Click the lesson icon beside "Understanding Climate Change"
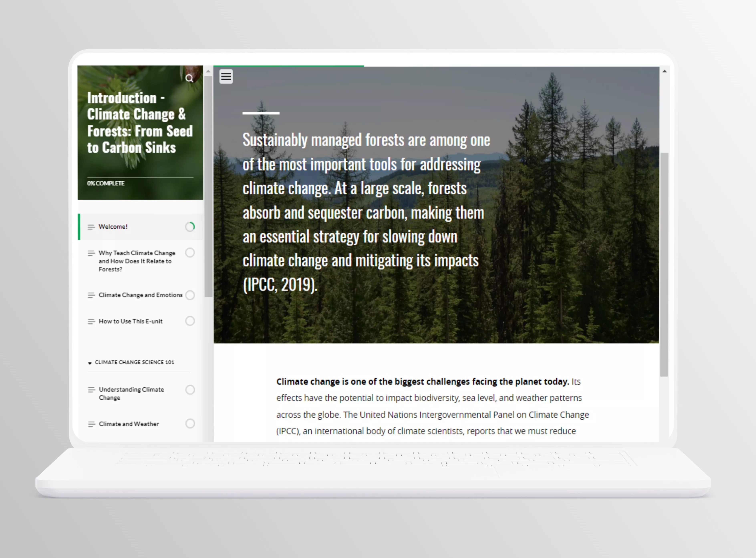The image size is (756, 558). pyautogui.click(x=92, y=390)
